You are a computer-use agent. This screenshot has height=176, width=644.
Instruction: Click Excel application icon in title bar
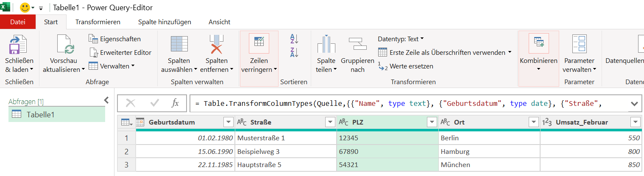tap(5, 7)
